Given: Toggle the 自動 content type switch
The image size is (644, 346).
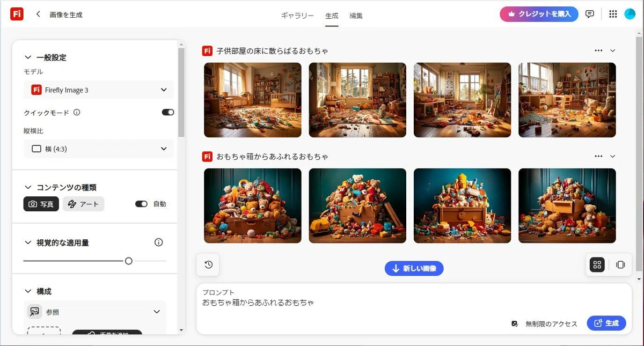Looking at the screenshot, I should [141, 204].
